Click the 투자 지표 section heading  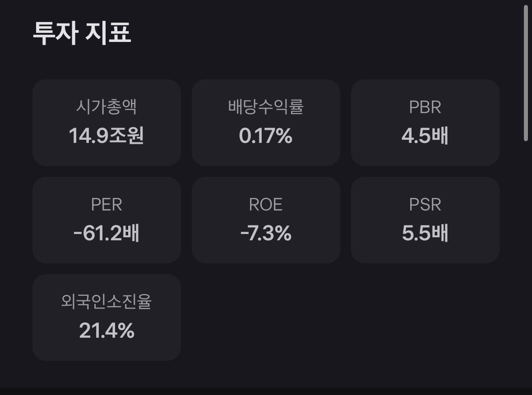82,33
